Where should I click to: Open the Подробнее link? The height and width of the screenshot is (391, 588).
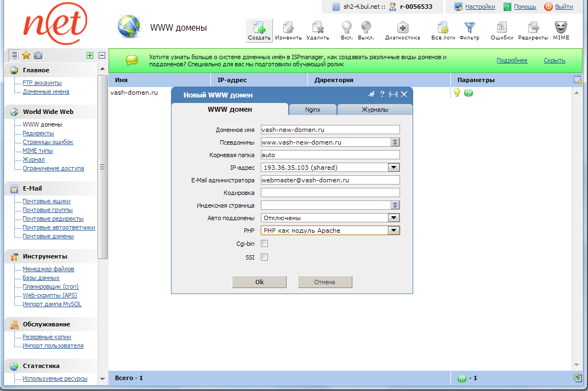click(x=512, y=60)
